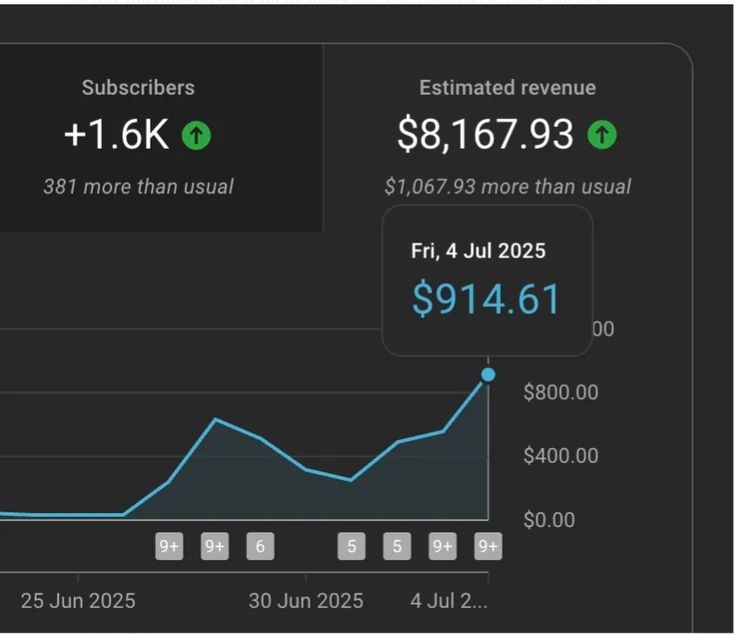Screen dimensions: 735x635
Task: Click the highlighted 4 Jul data point
Action: 488,374
